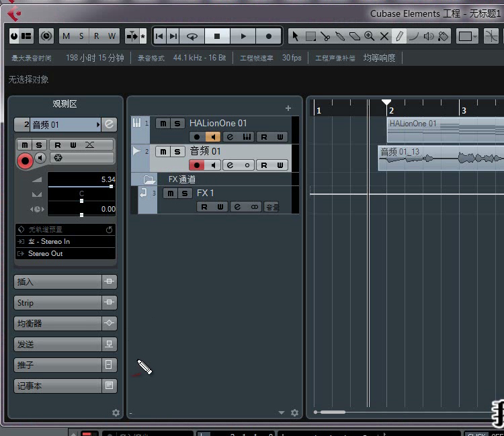The image size is (504, 436).
Task: Open edit channel settings in the Inspector header
Action: click(110, 124)
